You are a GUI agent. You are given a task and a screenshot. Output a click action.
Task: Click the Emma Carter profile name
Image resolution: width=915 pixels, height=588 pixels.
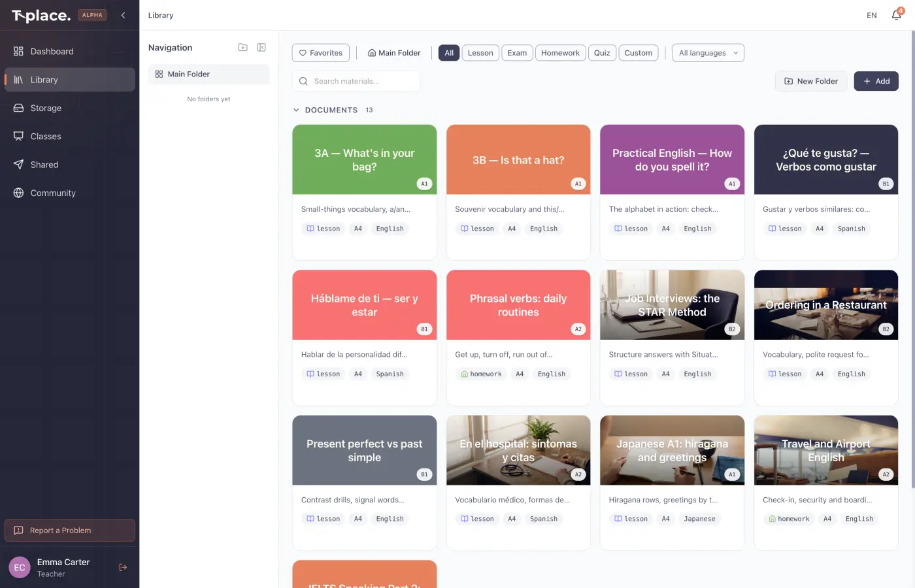click(63, 563)
